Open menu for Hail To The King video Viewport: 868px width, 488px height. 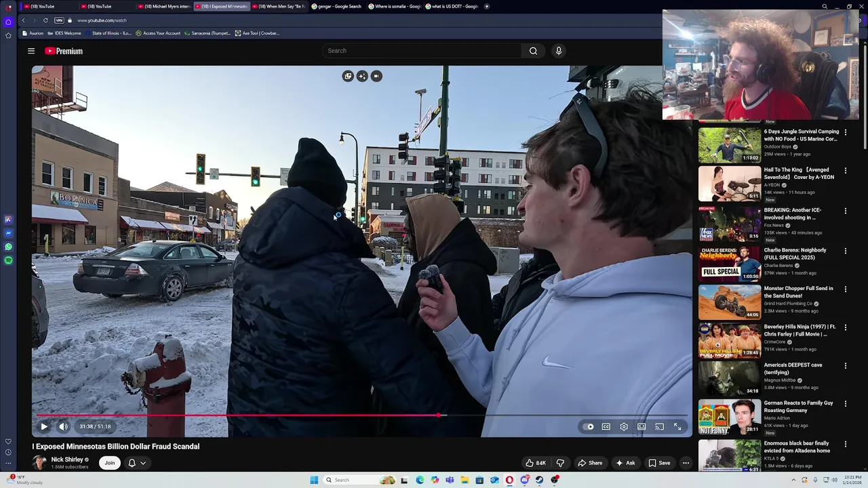tap(845, 171)
